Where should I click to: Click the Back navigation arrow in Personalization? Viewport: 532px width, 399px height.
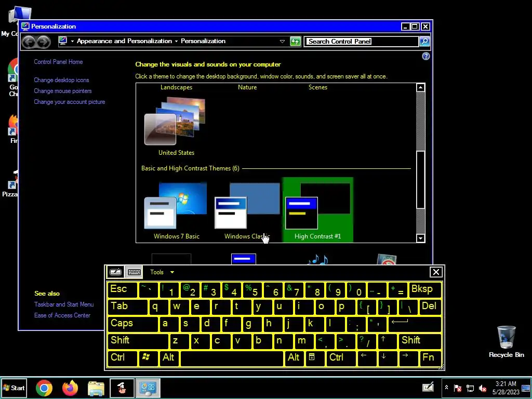(x=29, y=42)
